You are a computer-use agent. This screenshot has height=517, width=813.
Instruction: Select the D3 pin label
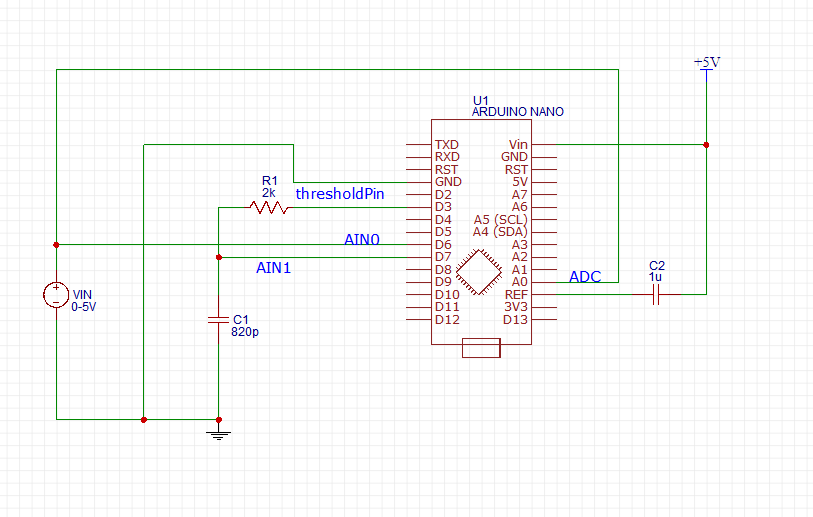click(443, 207)
